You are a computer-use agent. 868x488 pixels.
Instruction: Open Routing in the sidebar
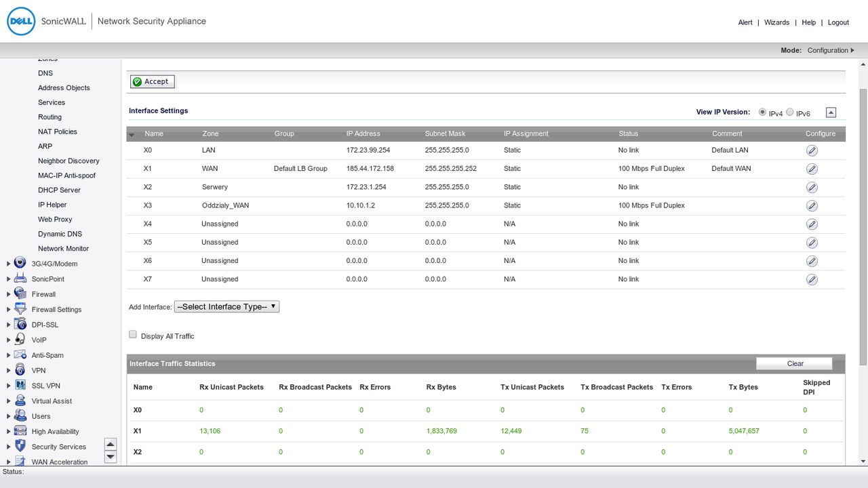point(50,117)
